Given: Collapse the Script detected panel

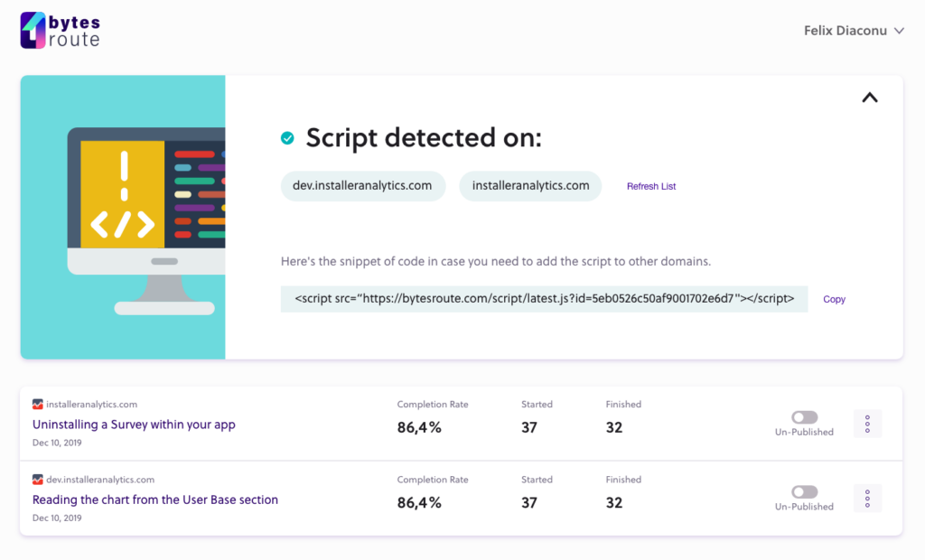Looking at the screenshot, I should point(870,98).
